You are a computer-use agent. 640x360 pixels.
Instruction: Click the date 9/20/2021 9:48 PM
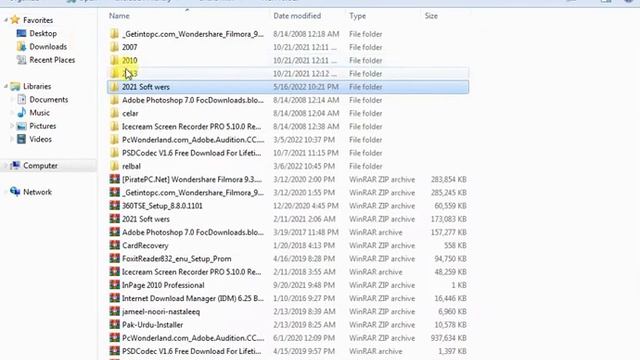(x=304, y=285)
